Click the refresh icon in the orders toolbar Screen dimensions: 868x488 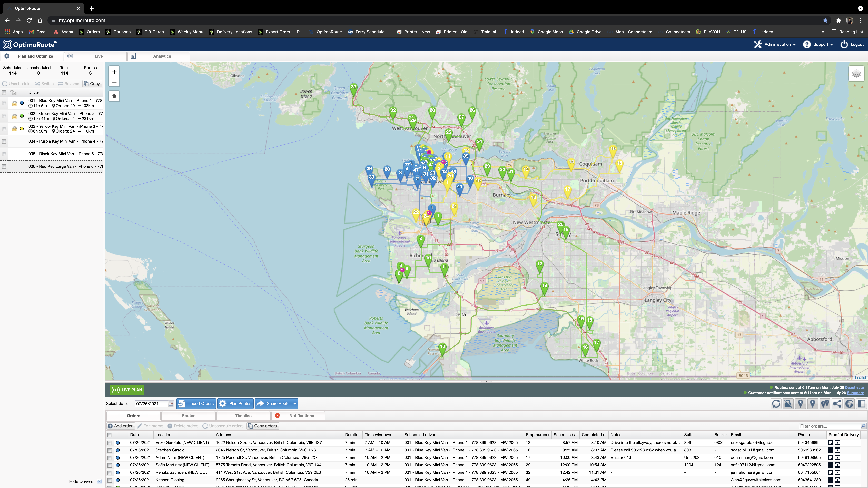(776, 403)
